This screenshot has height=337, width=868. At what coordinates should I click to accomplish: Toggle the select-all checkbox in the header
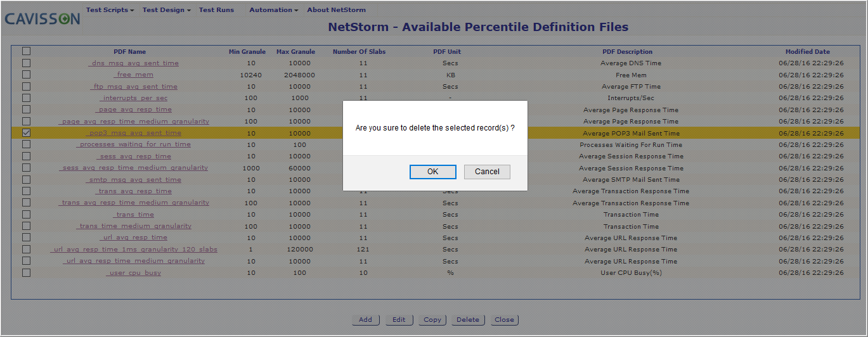[26, 51]
